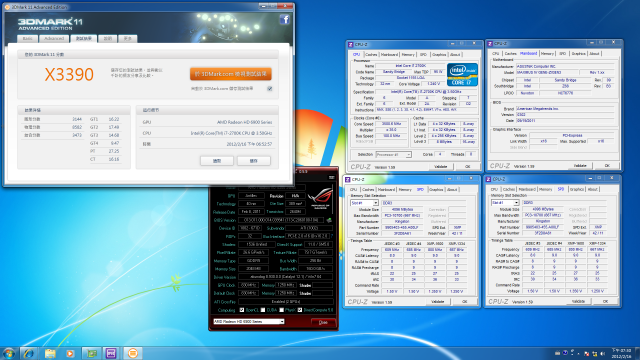The image size is (640, 360).
Task: Click the CT 16.16 result row
Action: tap(104, 159)
